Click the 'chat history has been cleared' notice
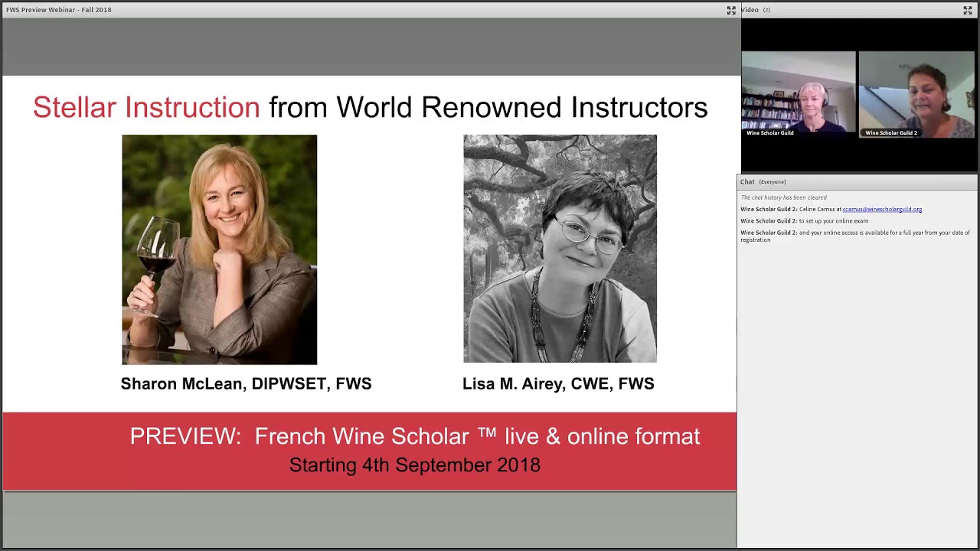The width and height of the screenshot is (980, 551). pos(783,197)
